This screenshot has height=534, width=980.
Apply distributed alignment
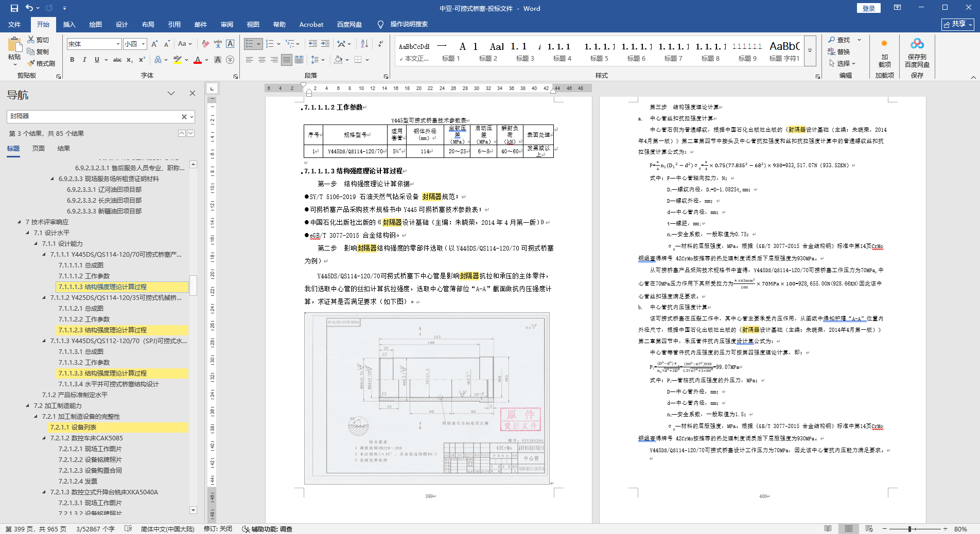coord(299,60)
